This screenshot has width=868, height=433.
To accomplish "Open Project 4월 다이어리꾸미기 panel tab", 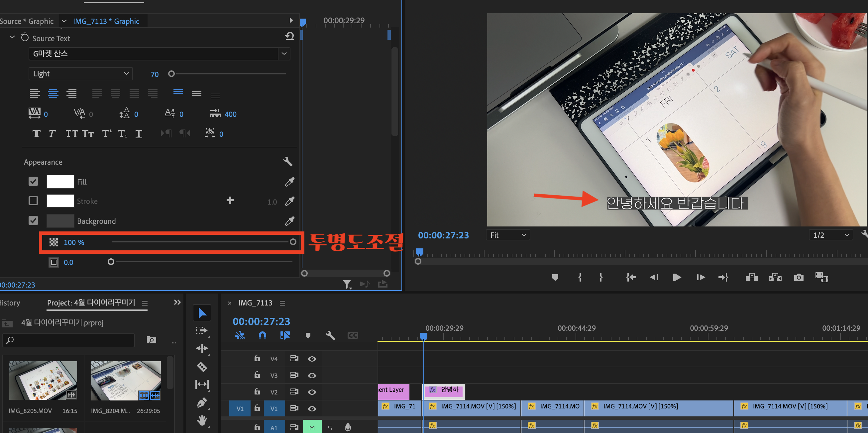I will coord(91,303).
